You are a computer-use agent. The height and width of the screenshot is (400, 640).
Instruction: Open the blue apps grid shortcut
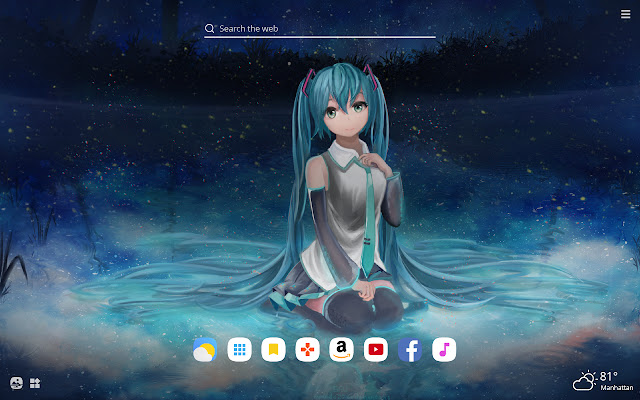click(x=239, y=350)
